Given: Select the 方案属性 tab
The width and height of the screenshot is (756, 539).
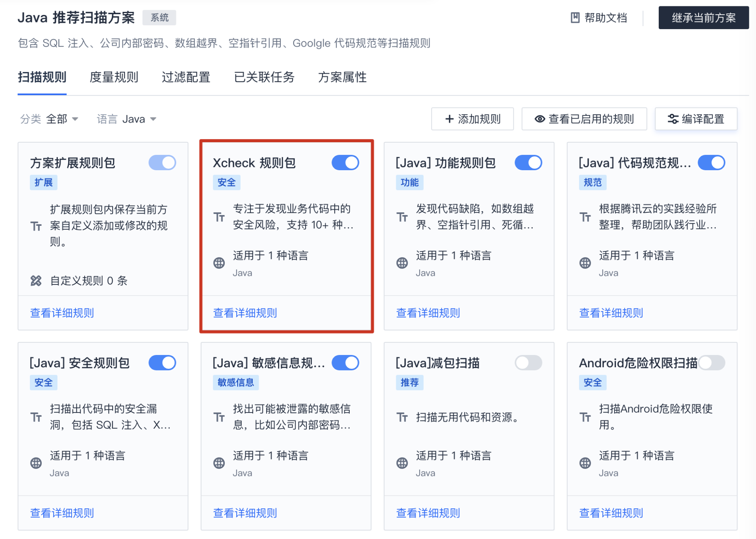Looking at the screenshot, I should tap(342, 77).
